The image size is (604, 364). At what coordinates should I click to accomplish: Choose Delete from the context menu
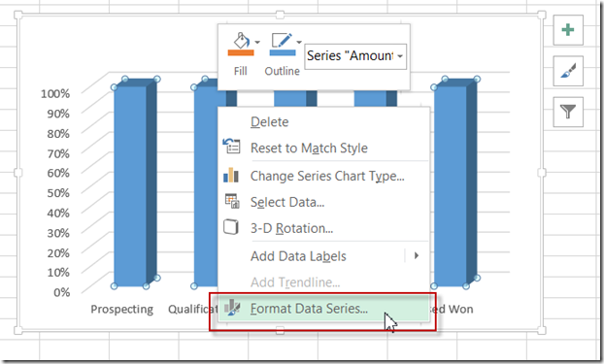323,122
